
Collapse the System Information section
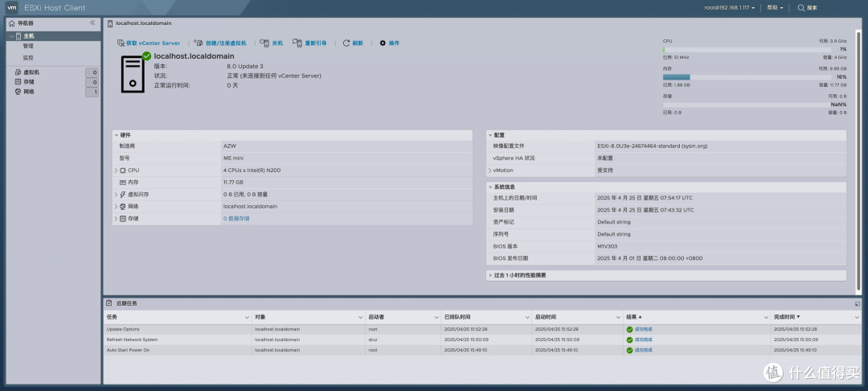[x=490, y=187]
